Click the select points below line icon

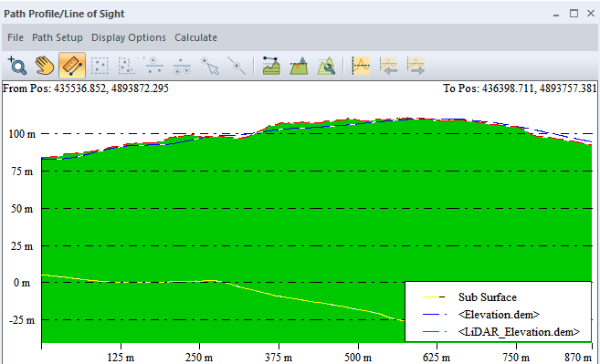pyautogui.click(x=182, y=66)
